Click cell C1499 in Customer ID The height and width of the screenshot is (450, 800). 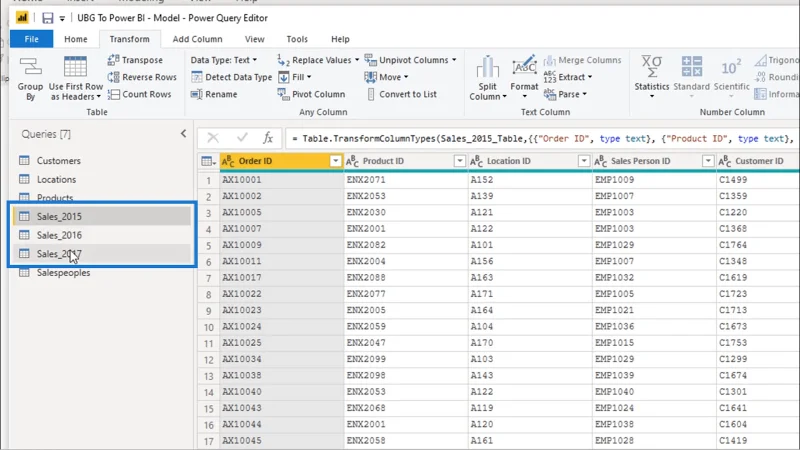tap(758, 180)
